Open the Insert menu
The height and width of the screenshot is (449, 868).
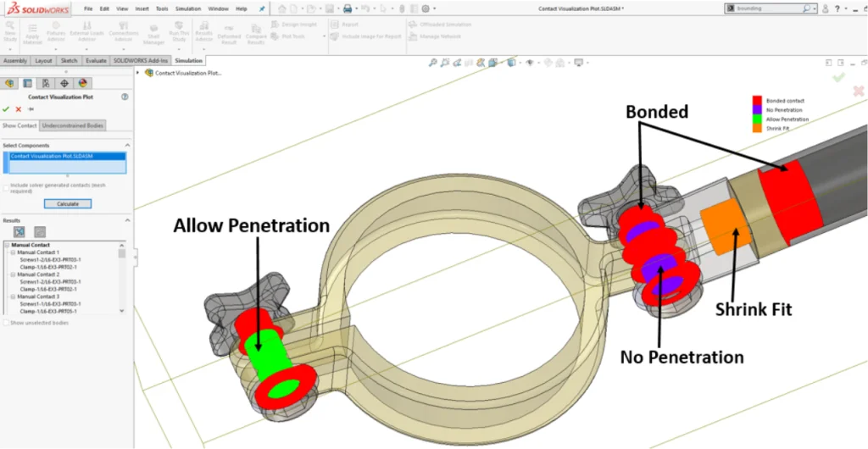[142, 8]
